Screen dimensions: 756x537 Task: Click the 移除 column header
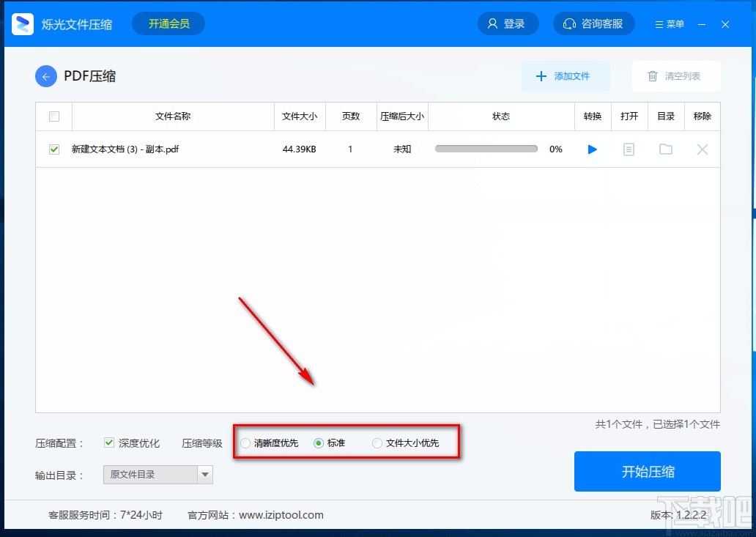[703, 116]
